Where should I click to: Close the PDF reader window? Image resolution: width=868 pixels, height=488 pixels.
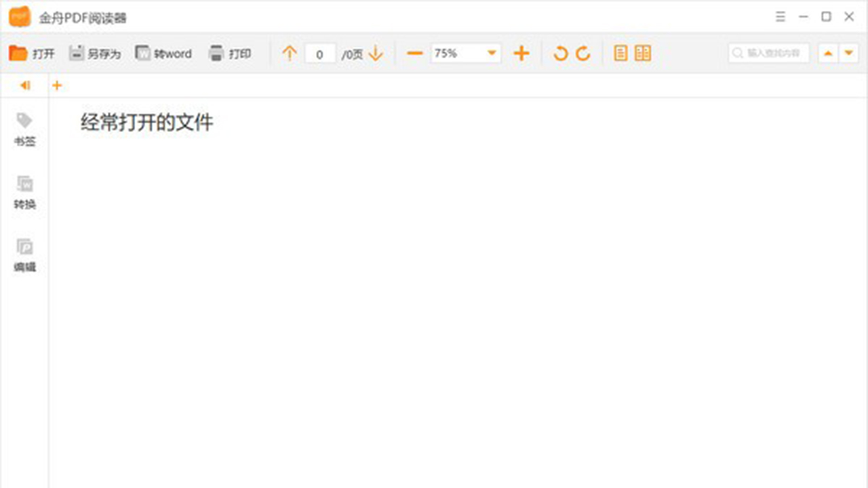click(849, 17)
